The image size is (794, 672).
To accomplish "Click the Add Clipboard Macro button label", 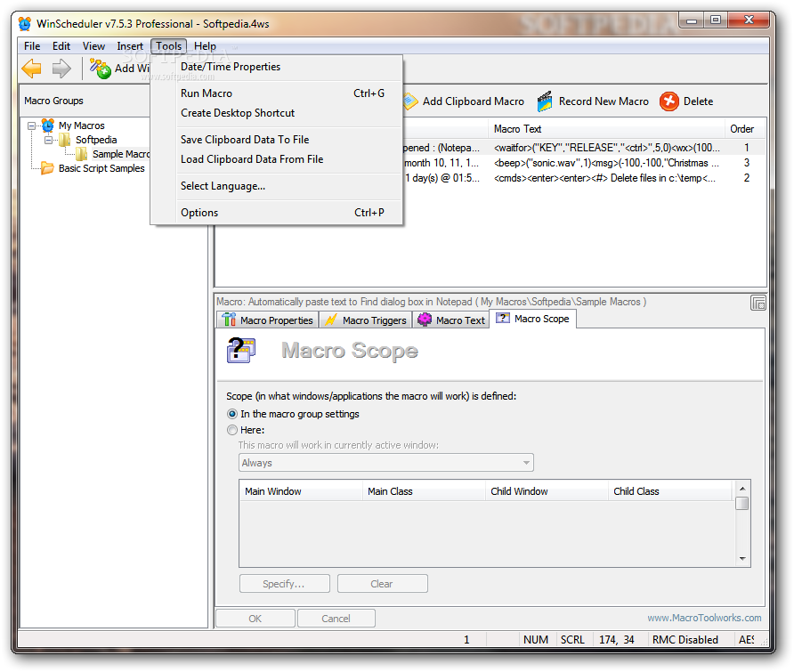I will coord(474,101).
